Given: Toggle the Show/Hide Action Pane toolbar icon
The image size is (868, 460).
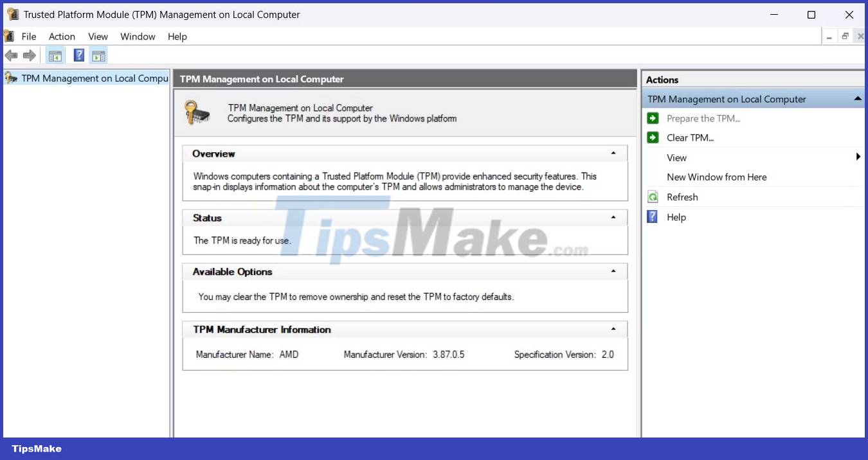Looking at the screenshot, I should 98,55.
